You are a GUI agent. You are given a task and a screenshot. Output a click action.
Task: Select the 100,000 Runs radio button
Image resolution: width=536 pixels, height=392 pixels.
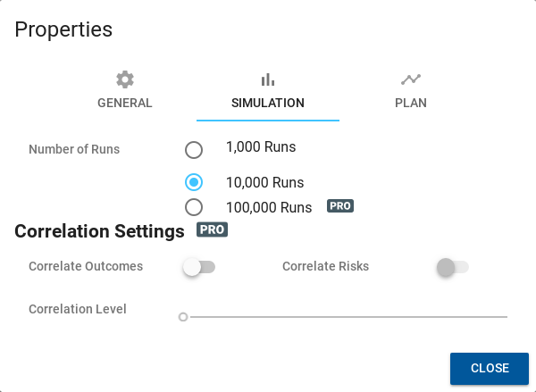[194, 207]
